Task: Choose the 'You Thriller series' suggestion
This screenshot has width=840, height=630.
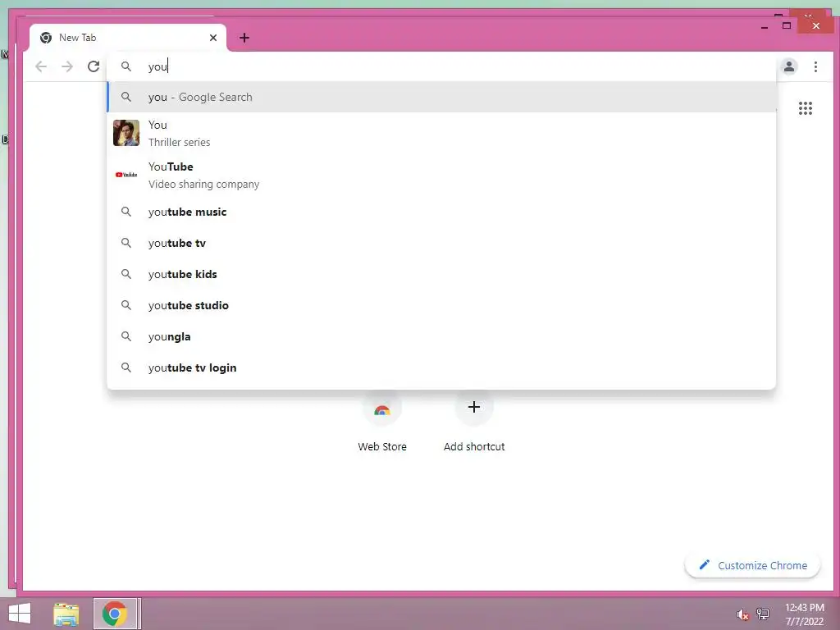Action: pyautogui.click(x=441, y=133)
